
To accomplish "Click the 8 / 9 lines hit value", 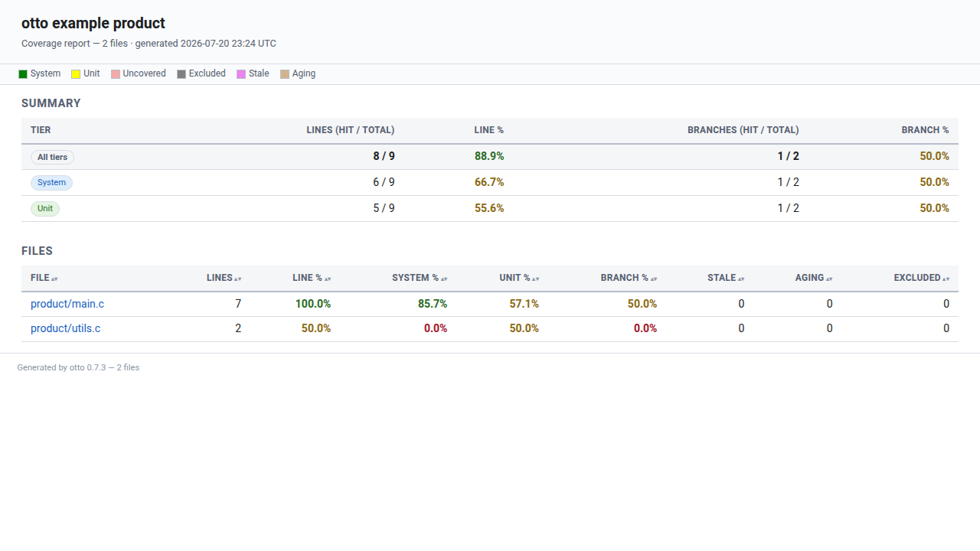I will click(x=384, y=156).
